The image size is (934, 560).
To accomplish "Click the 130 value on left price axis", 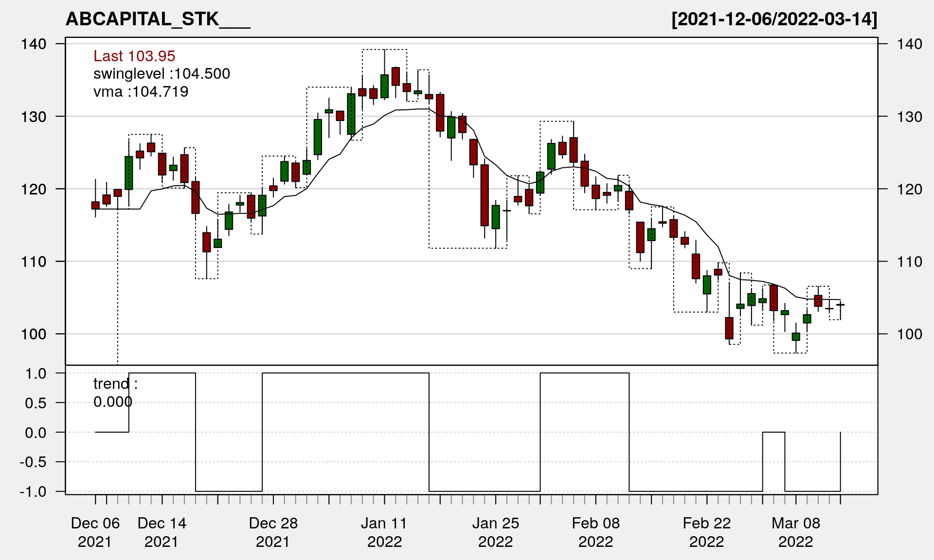I will (34, 117).
